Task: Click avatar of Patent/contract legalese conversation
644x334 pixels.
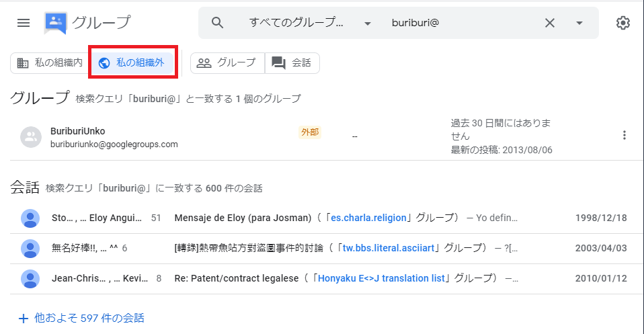Action: 30,278
